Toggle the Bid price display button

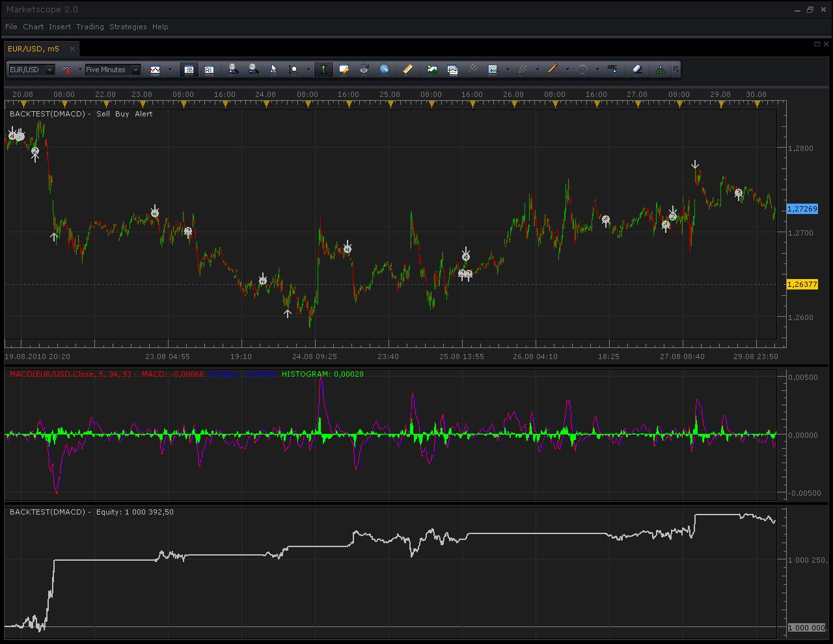(x=189, y=70)
